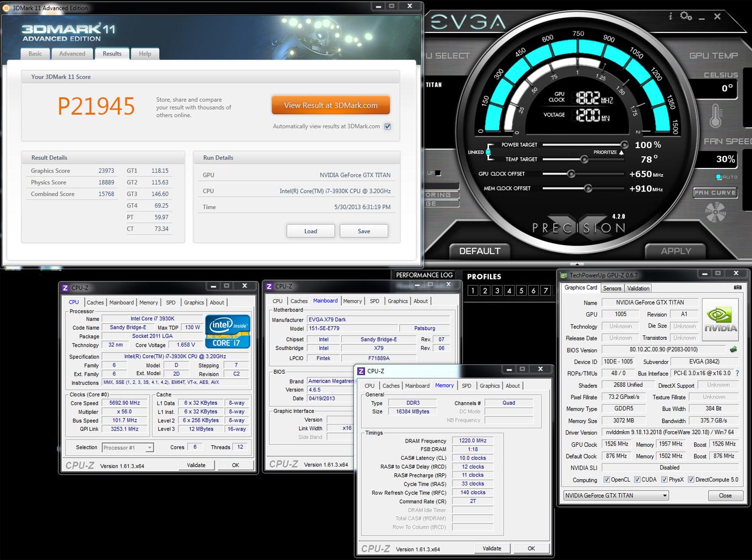Switch to the Advanced tab in 3DMark
This screenshot has height=560, width=752.
(72, 53)
